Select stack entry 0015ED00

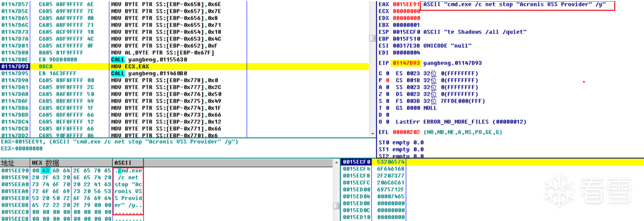point(493,190)
